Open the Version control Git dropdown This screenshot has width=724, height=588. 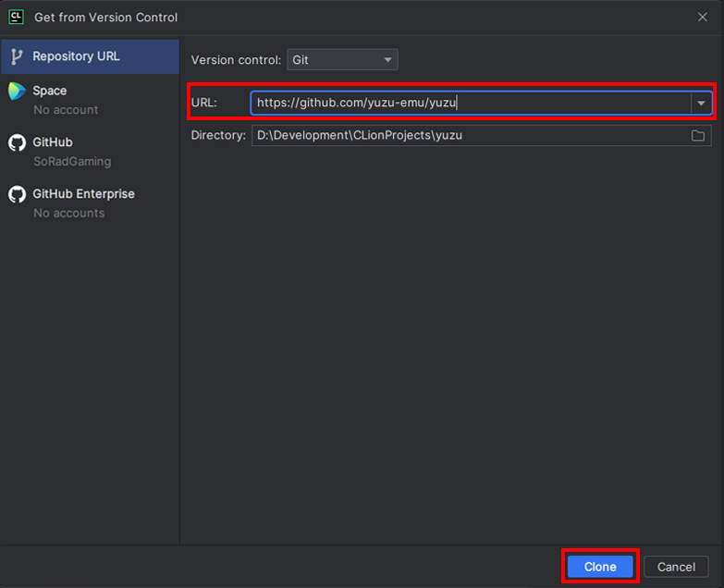coord(342,60)
